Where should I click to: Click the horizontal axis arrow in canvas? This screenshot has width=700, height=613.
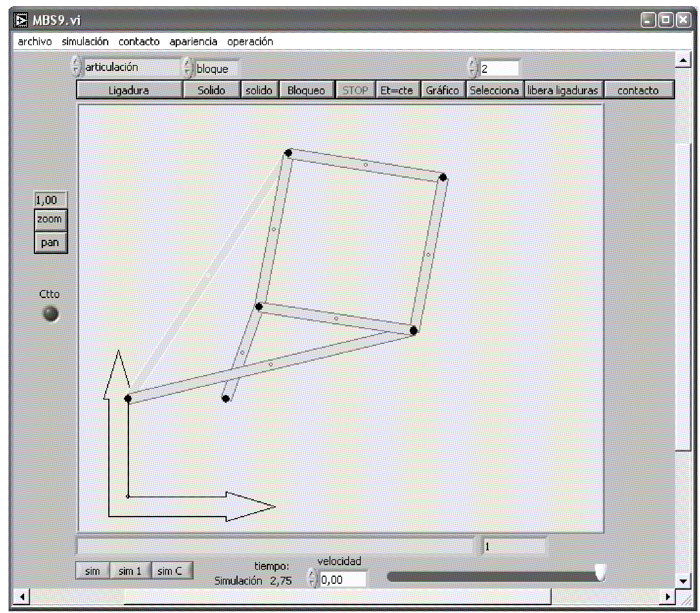pyautogui.click(x=249, y=506)
